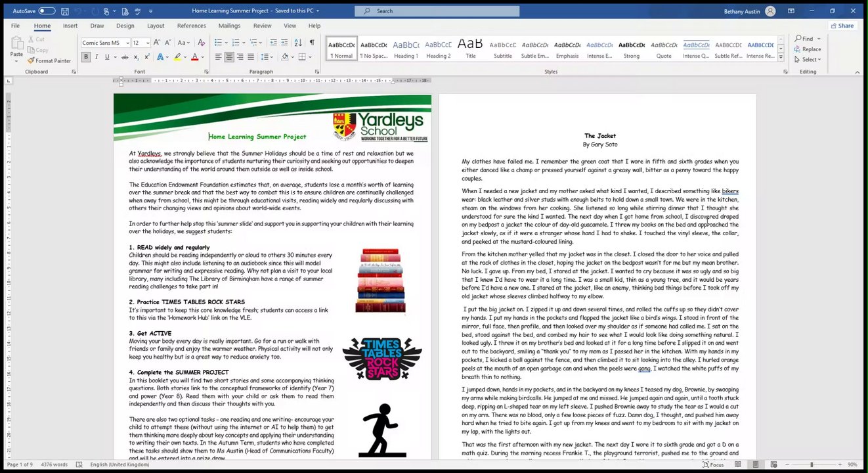Click the Save icon in the title bar

(64, 11)
